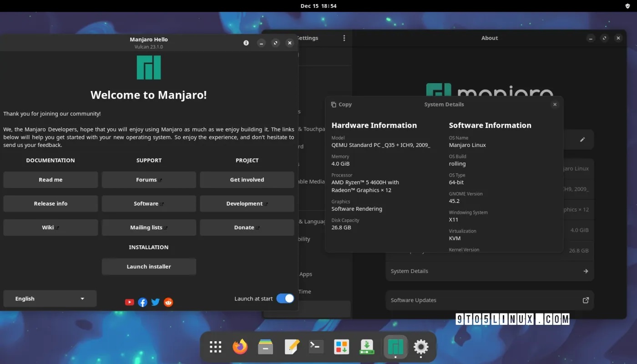
Task: Click the OS Name value Manjaro Linux
Action: pyautogui.click(x=467, y=145)
